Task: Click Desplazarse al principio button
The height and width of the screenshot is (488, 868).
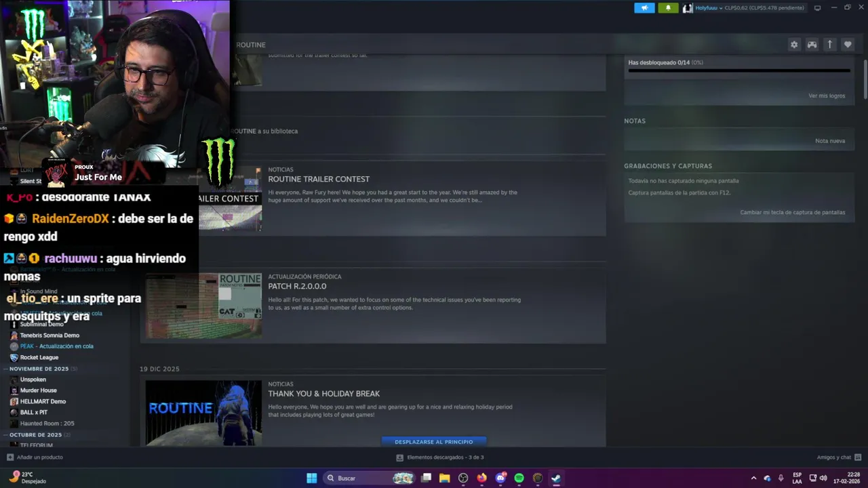Action: 434,442
